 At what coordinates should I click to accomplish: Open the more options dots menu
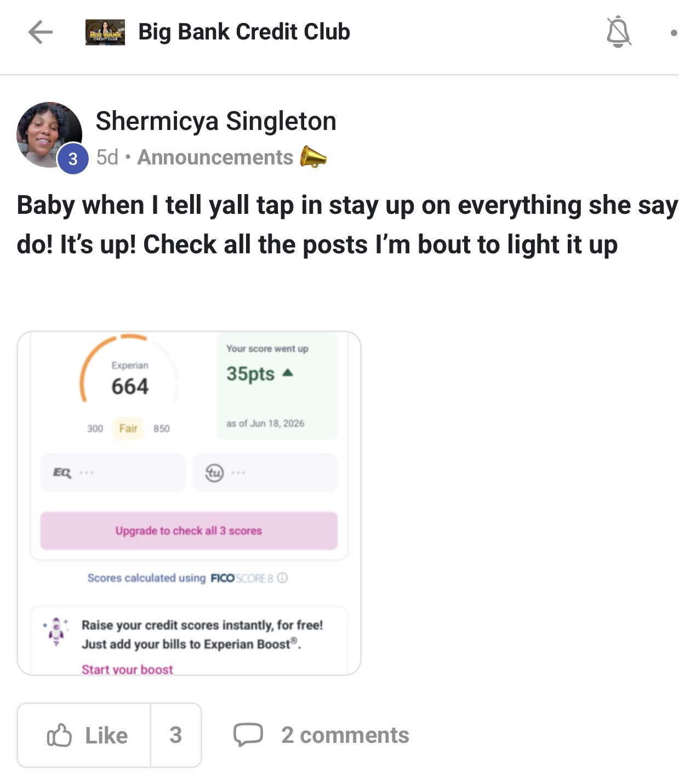[674, 33]
